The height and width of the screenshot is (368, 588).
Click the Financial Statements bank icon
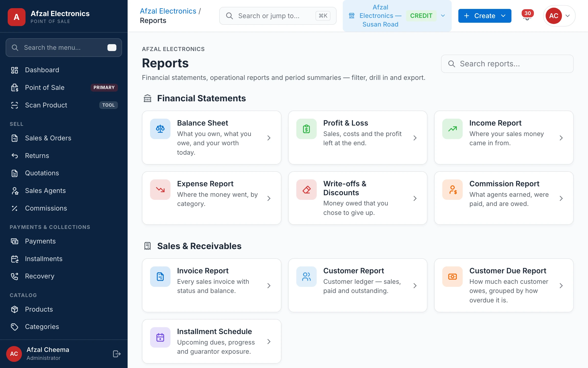click(148, 98)
